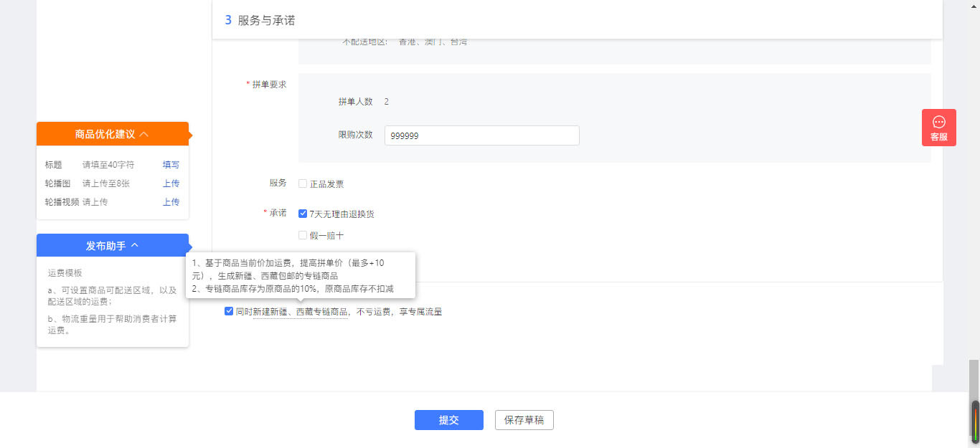Click the 限购次数 input field
The width and height of the screenshot is (980, 448).
pyautogui.click(x=481, y=135)
